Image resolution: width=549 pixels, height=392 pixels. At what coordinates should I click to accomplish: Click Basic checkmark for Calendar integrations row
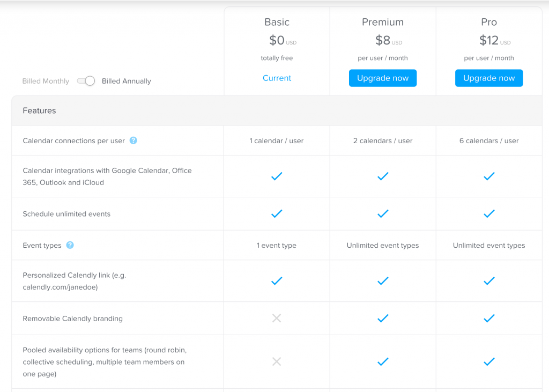(x=277, y=176)
